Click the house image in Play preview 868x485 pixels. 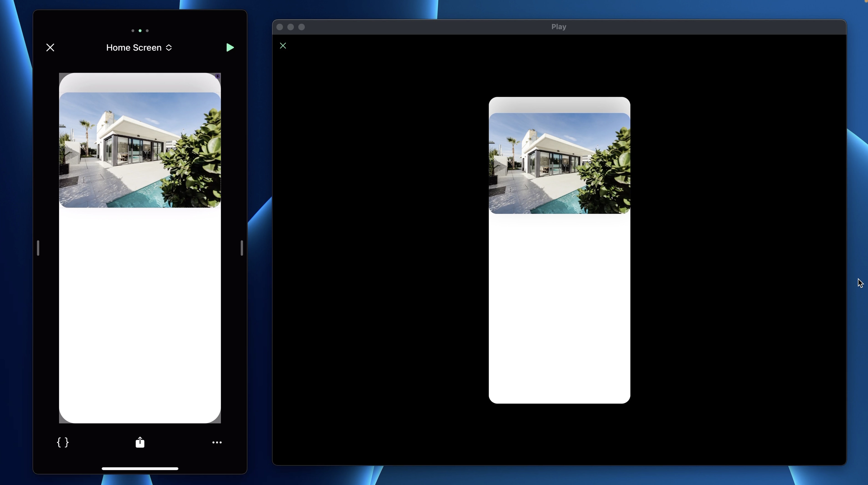[x=559, y=163]
